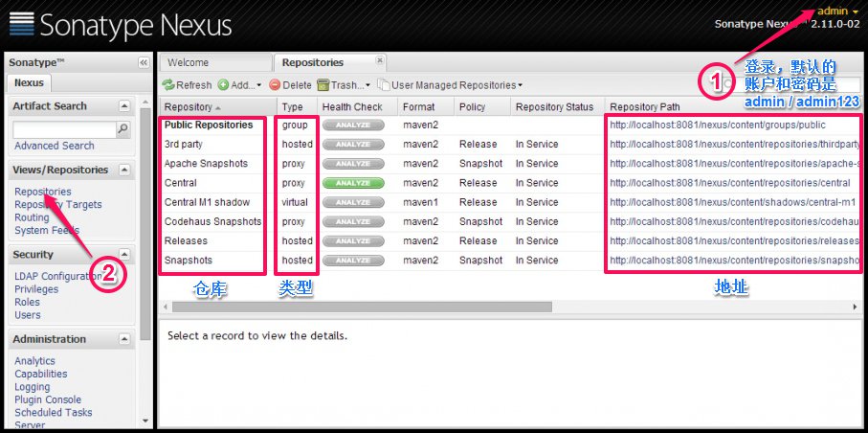868x433 pixels.
Task: Open System Feeds link
Action: (x=47, y=230)
